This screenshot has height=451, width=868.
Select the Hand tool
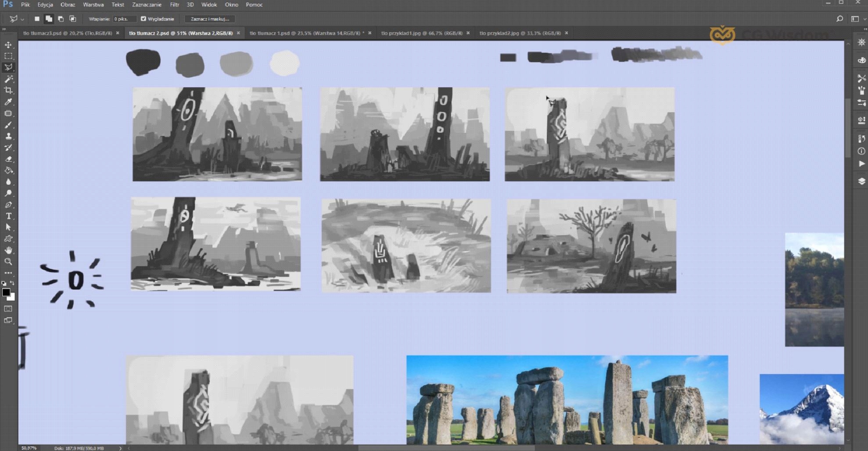[x=8, y=250]
